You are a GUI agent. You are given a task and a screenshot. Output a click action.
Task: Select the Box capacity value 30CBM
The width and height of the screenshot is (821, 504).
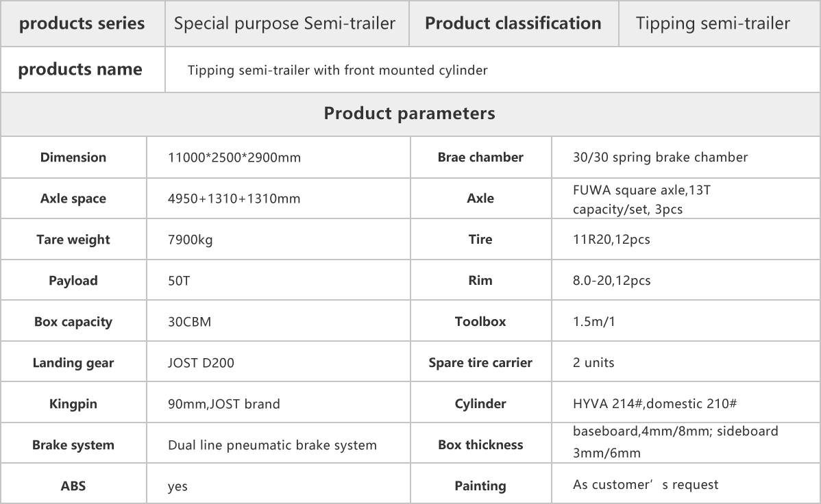(189, 322)
